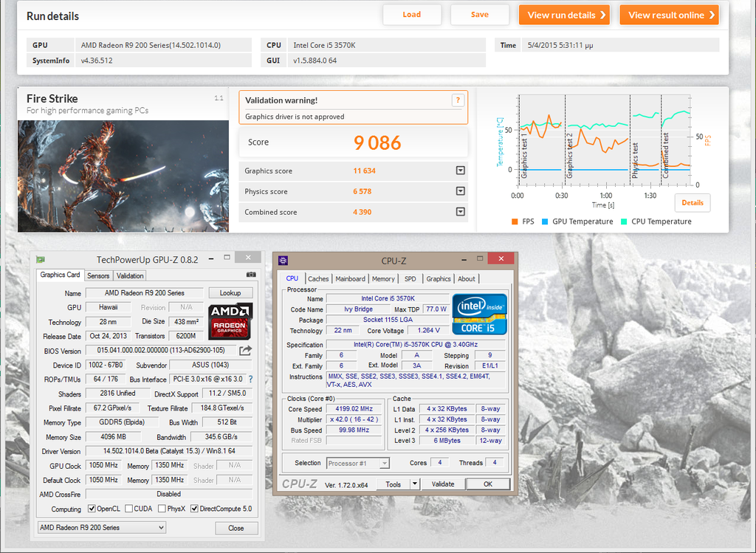Click the Intel Core i5 logo

click(x=479, y=315)
